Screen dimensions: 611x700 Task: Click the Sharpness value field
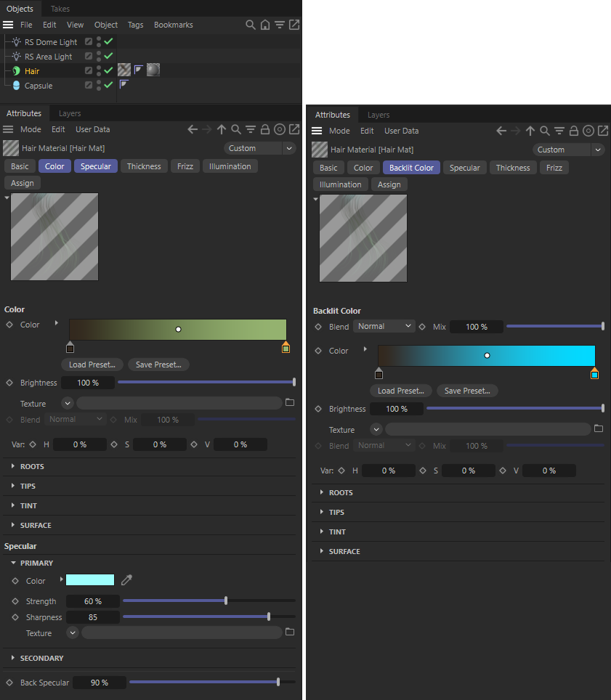(x=93, y=617)
